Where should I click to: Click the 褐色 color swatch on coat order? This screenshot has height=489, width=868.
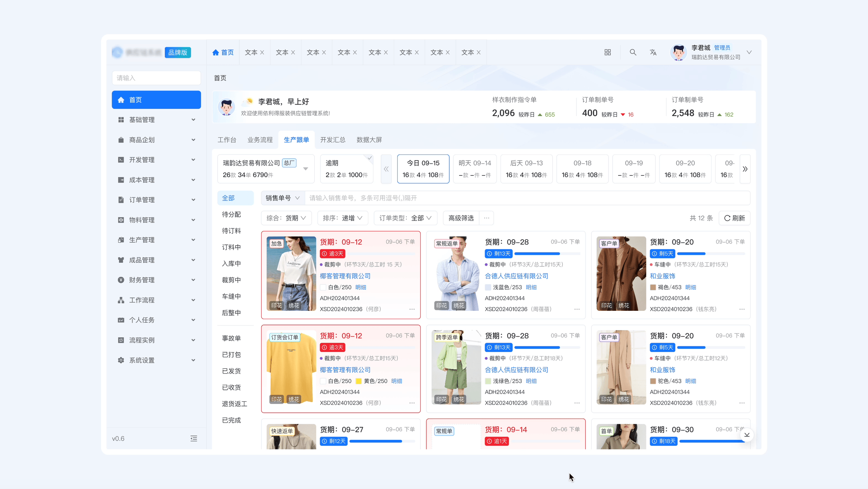pos(653,287)
